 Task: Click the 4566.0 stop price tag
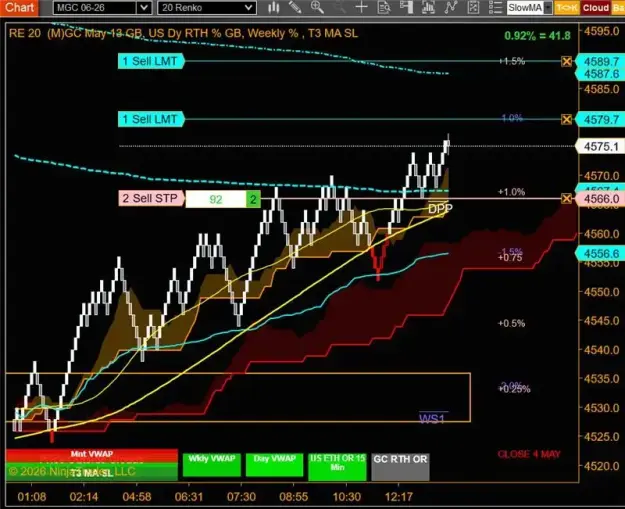[601, 198]
